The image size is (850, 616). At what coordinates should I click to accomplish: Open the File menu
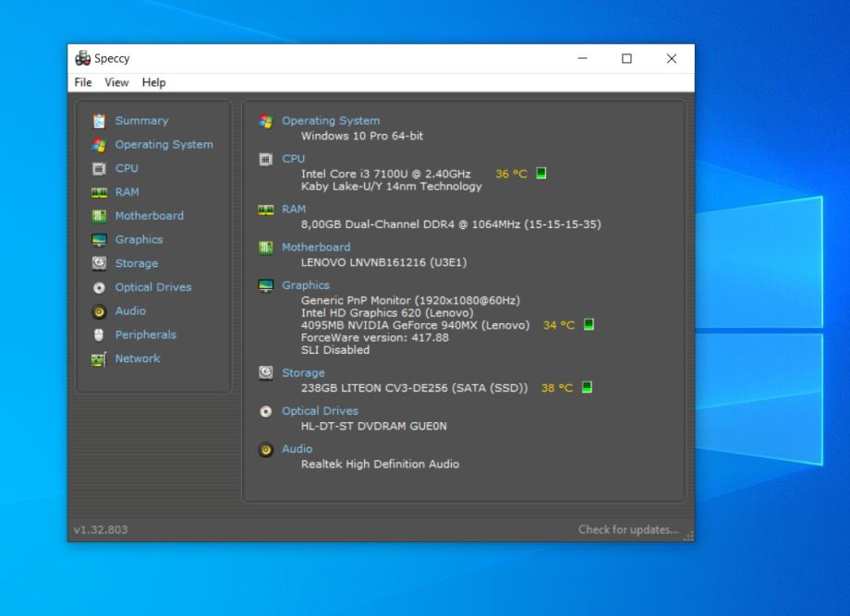[x=83, y=82]
